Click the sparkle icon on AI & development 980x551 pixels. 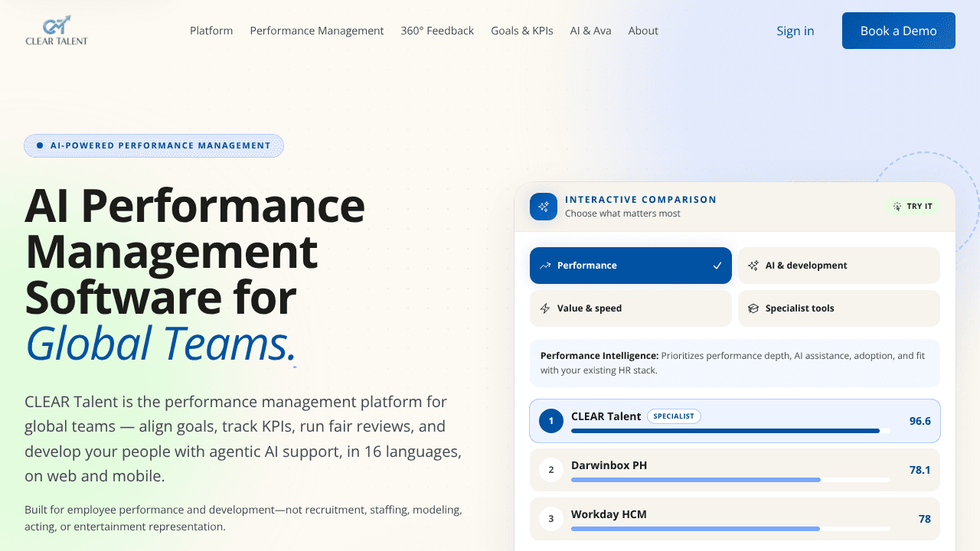tap(753, 266)
